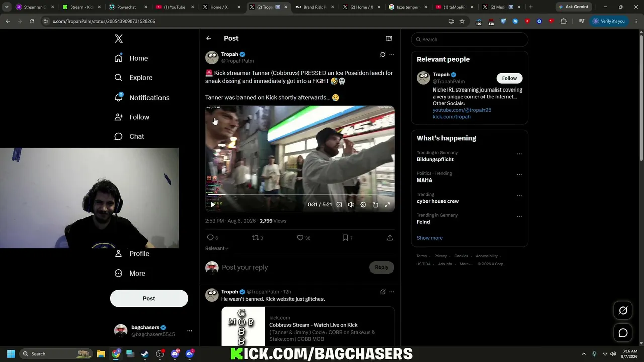Go back using the post header arrow

point(209,38)
